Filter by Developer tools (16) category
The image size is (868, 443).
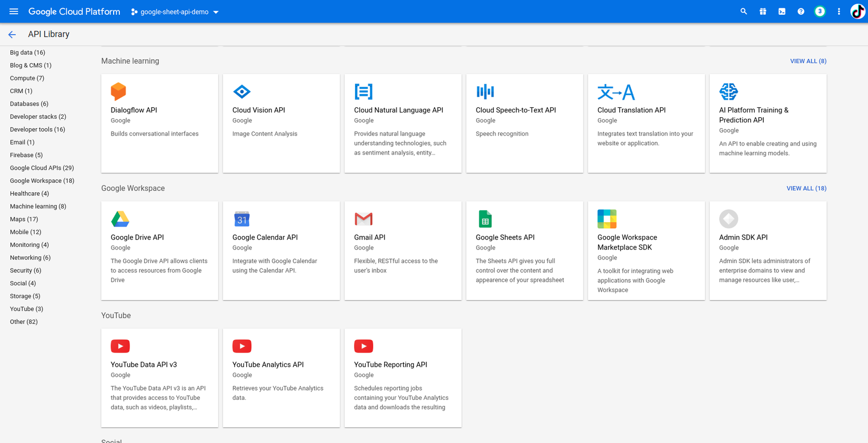[x=37, y=130]
